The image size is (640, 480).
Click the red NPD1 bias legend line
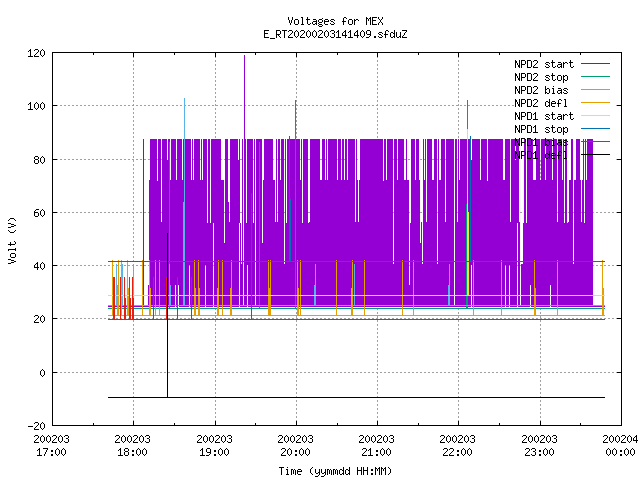[596, 142]
